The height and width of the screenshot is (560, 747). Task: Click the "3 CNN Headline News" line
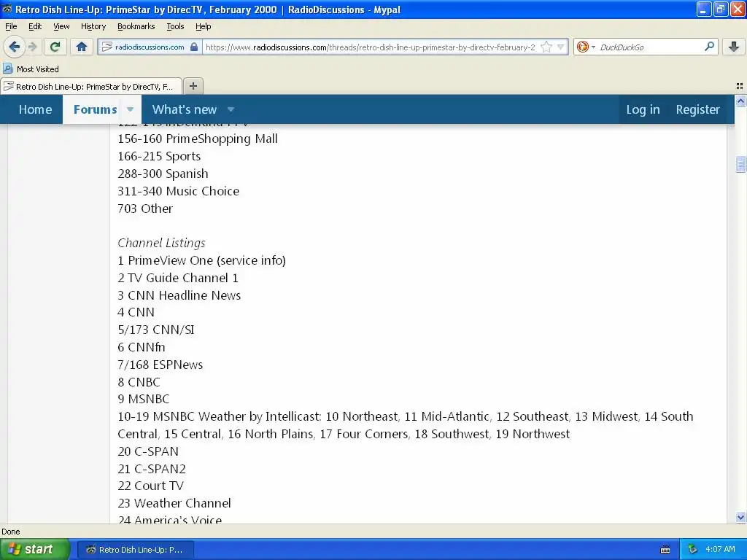pos(179,295)
